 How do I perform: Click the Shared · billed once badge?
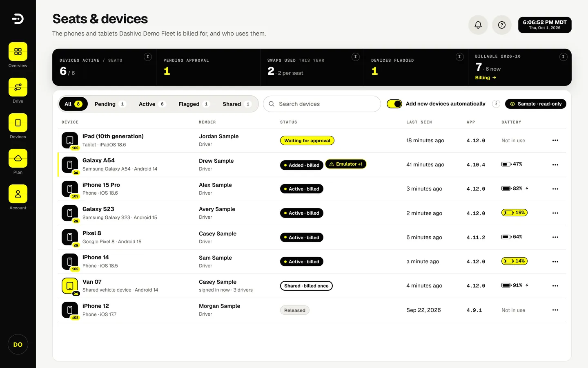(306, 286)
